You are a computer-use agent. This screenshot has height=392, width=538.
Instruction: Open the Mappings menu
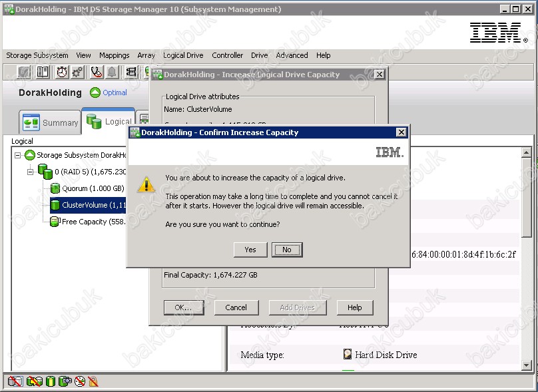tap(115, 55)
